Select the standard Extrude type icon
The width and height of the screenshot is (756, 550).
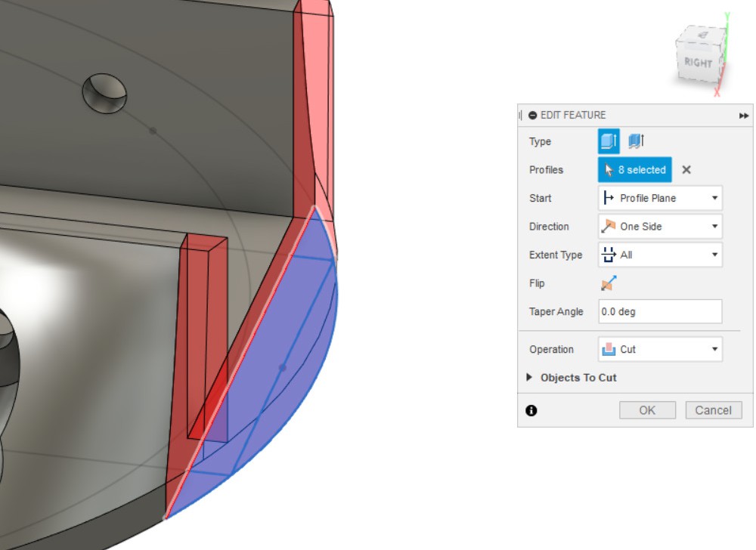point(609,141)
